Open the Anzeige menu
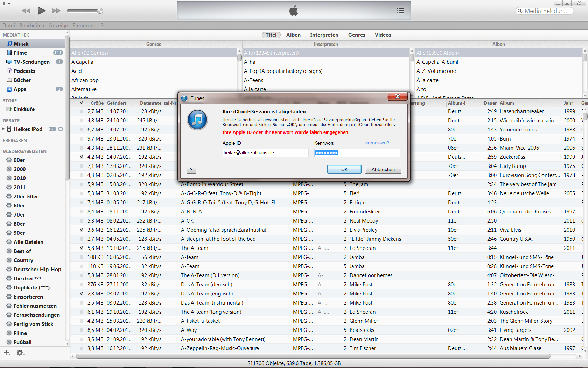Screen dimensions: 588x368 tap(58, 26)
